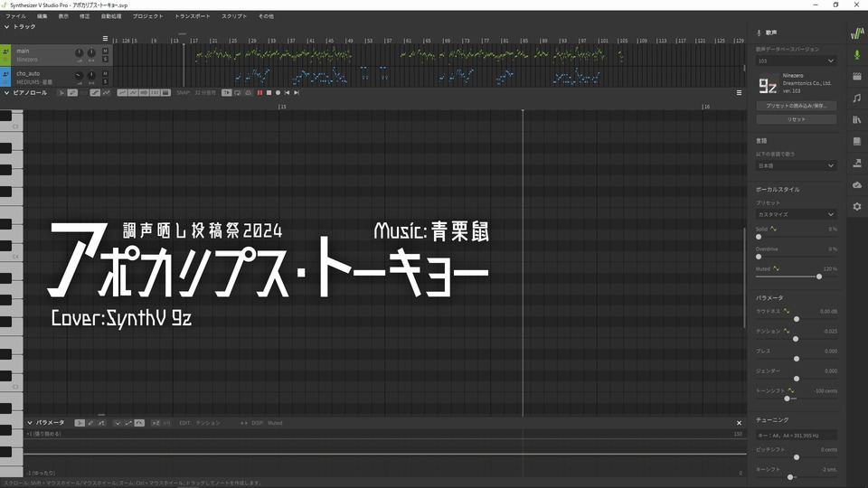Screen dimensions: 868x488
Task: Open the 表示 menu
Action: tap(63, 16)
